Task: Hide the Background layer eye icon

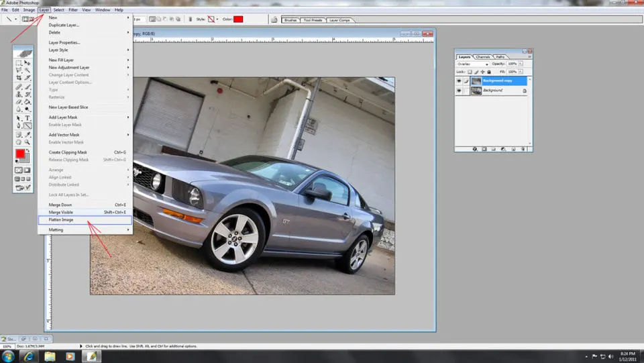Action: point(459,91)
